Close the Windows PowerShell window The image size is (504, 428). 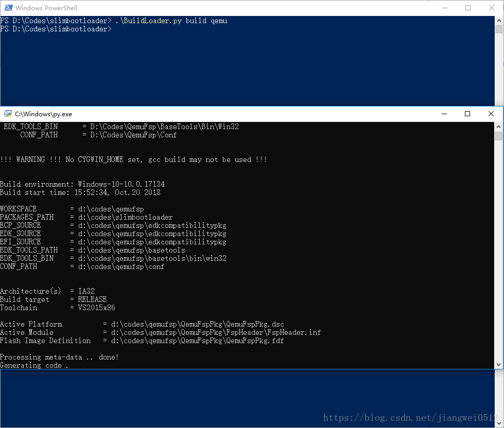coord(492,8)
